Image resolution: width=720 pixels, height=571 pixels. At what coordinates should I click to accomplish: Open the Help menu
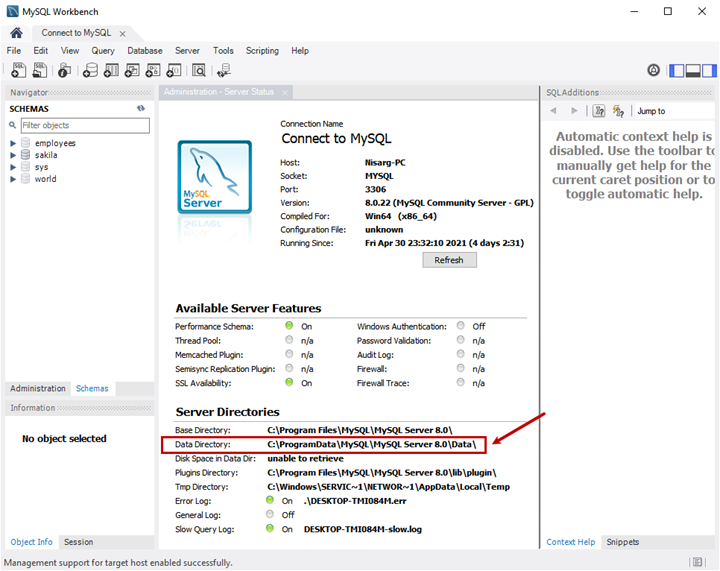pyautogui.click(x=300, y=50)
